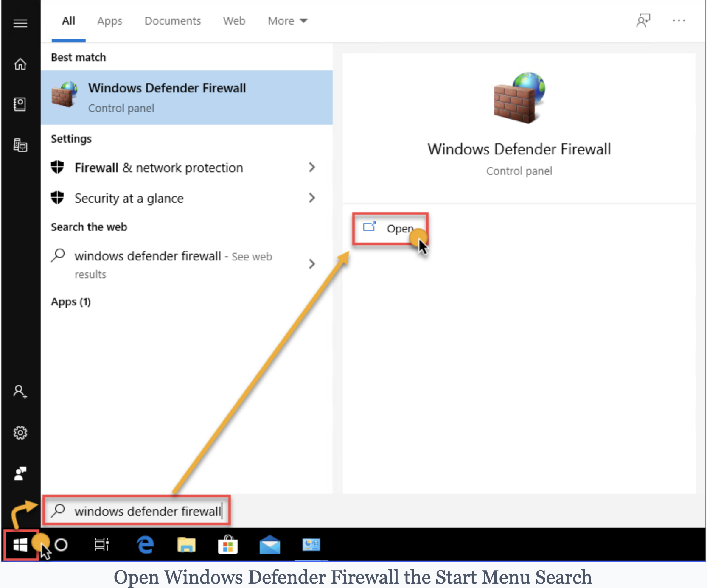Viewport: 707px width, 588px height.
Task: Click the Search the web heading
Action: coord(89,227)
